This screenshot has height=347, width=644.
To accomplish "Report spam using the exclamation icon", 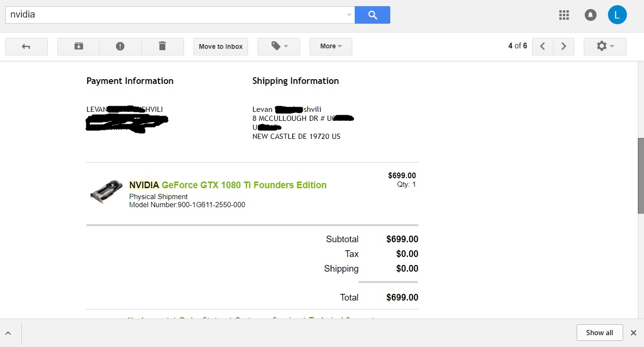I will pyautogui.click(x=120, y=46).
